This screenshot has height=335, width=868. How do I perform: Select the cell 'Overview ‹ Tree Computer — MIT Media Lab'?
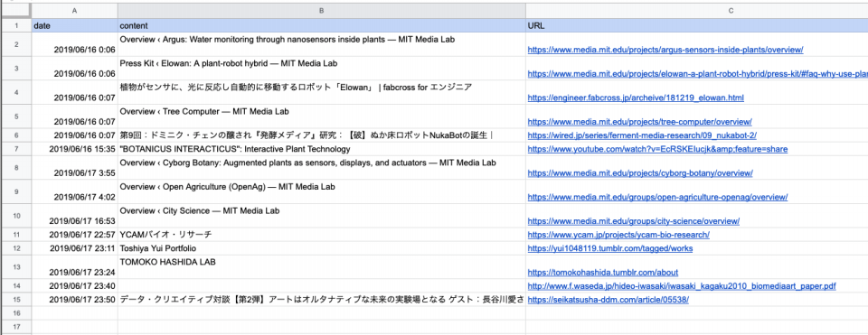click(x=321, y=116)
